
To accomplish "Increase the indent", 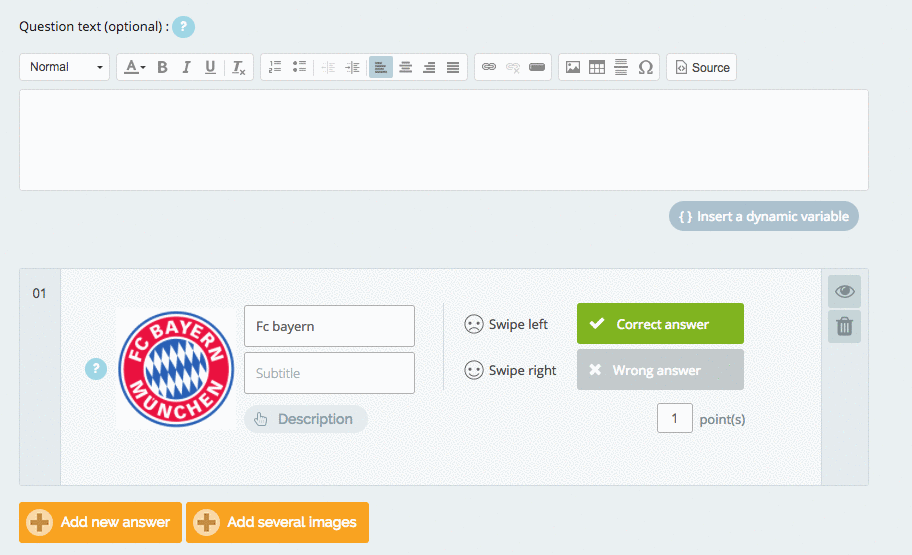I will 352,67.
